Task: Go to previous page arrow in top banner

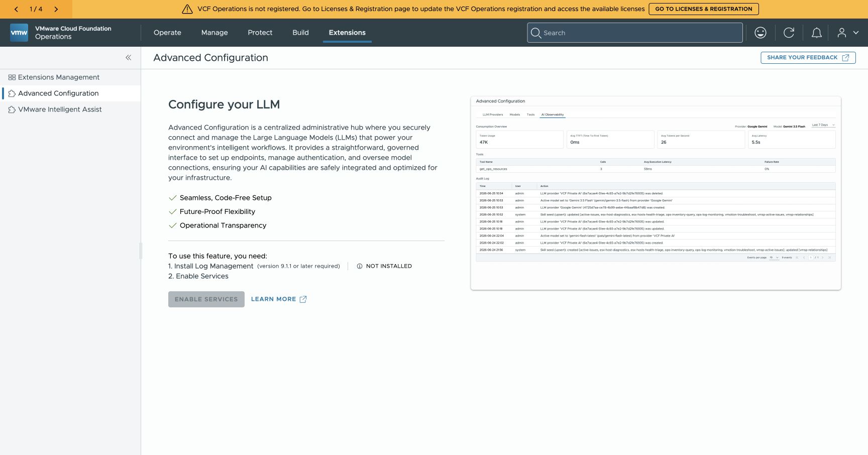Action: click(16, 9)
